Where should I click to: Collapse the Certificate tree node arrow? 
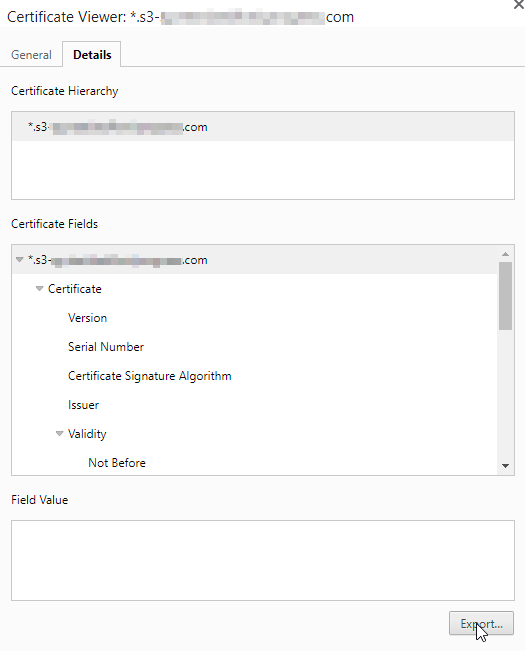pyautogui.click(x=39, y=289)
